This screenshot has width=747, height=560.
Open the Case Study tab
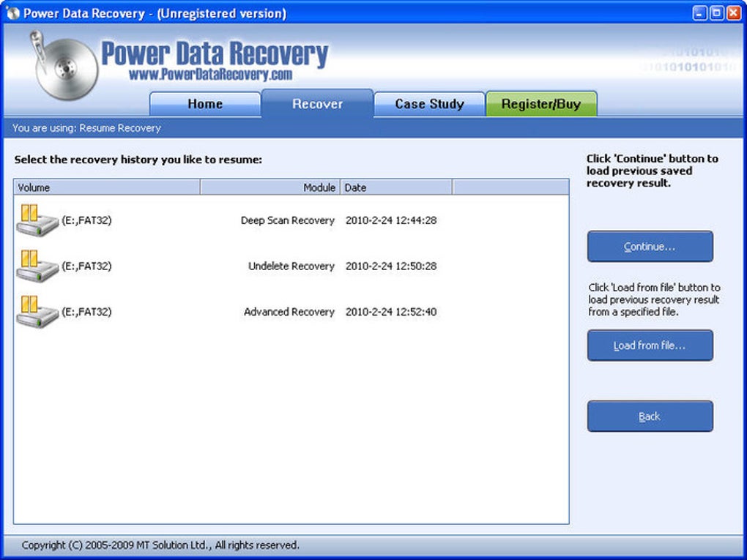click(429, 104)
